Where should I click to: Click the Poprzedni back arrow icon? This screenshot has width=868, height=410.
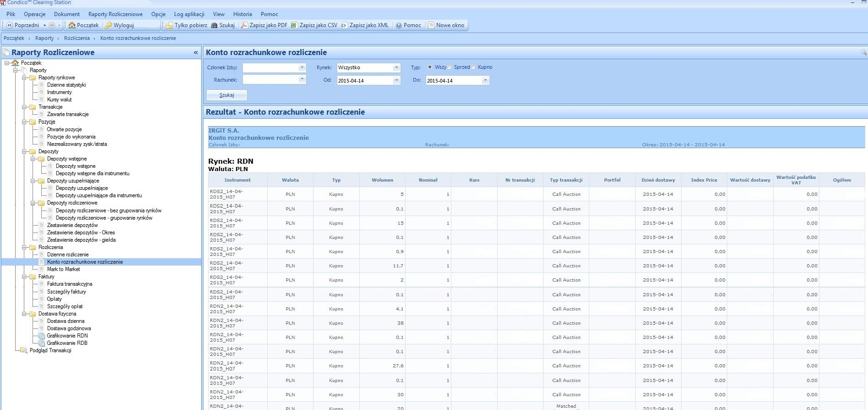pos(9,25)
